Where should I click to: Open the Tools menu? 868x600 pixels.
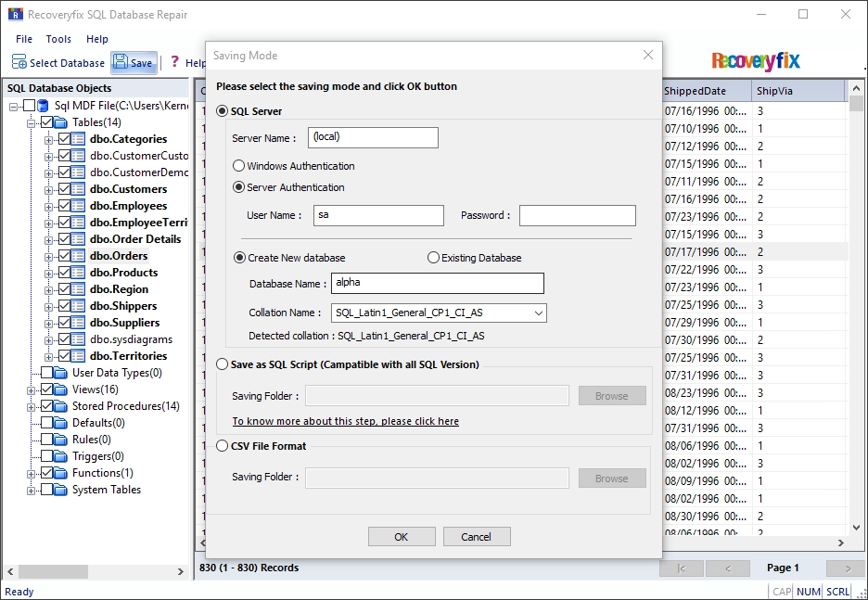point(58,39)
